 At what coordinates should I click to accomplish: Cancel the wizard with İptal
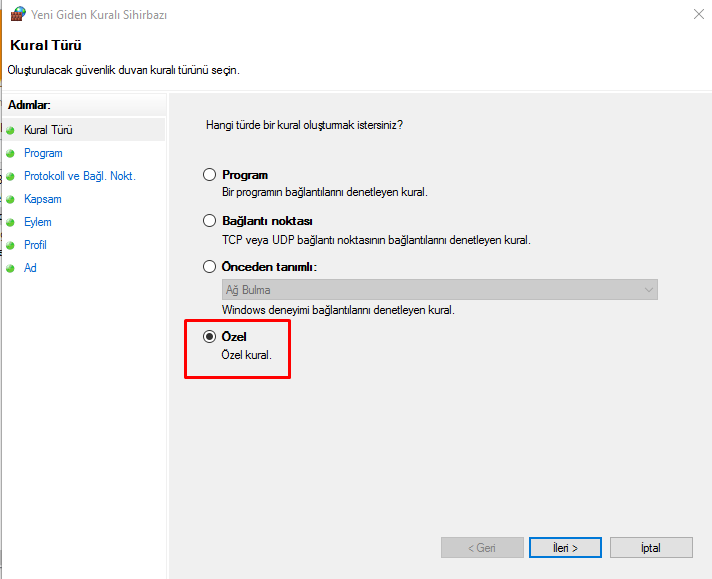point(651,547)
